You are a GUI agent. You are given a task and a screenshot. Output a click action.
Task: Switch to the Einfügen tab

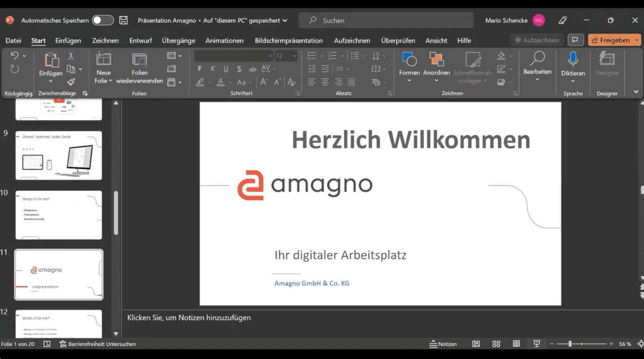[68, 40]
